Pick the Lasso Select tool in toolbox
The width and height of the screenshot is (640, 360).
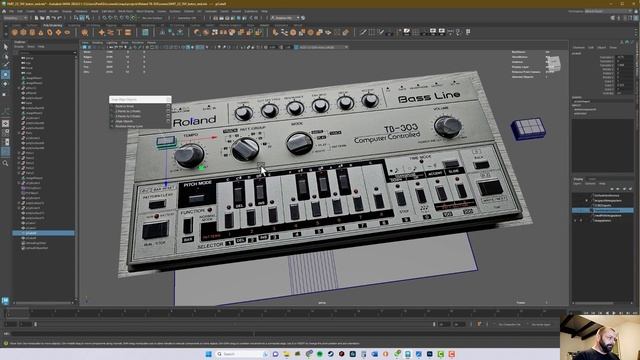5,56
